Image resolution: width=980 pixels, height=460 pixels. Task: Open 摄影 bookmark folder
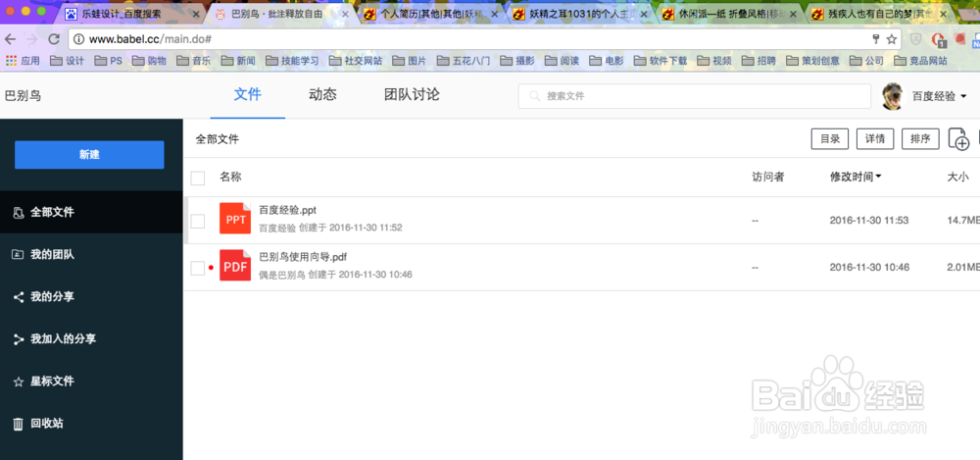pyautogui.click(x=516, y=61)
